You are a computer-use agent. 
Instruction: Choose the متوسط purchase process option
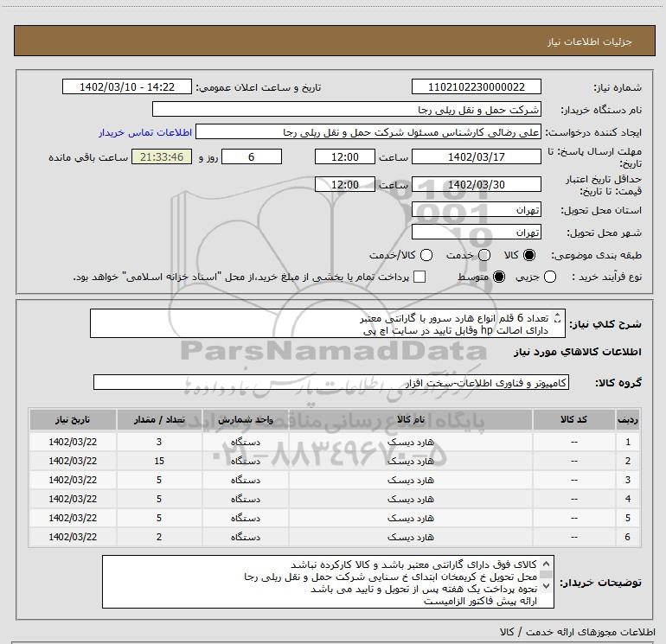(x=499, y=277)
